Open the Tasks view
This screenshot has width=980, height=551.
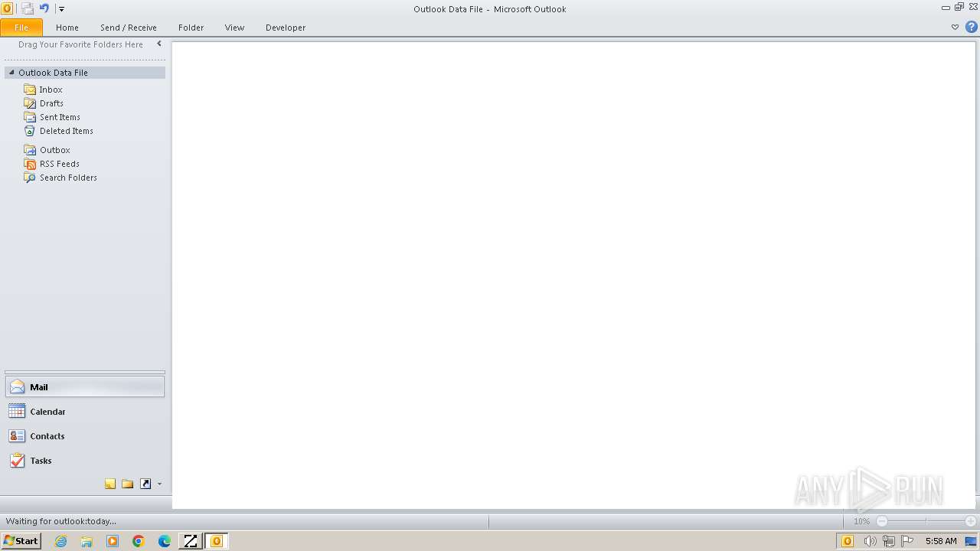85,461
